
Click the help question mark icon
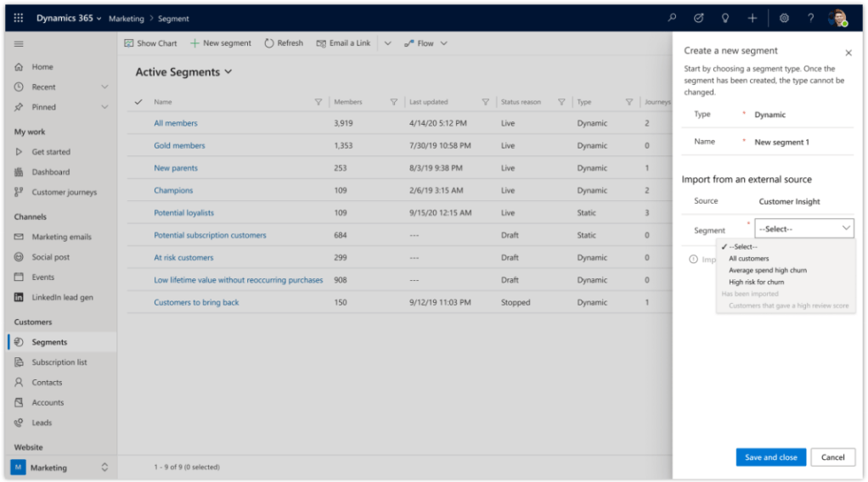810,18
